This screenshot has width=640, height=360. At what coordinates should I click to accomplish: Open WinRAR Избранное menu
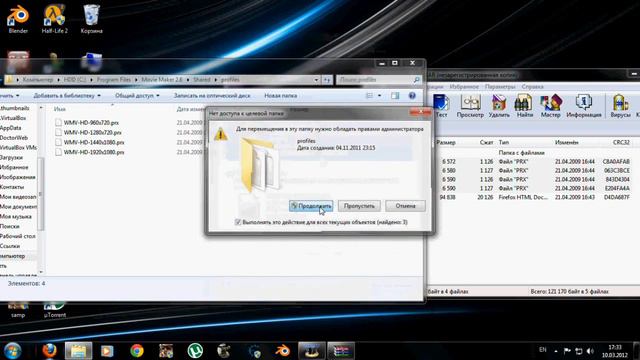[464, 87]
